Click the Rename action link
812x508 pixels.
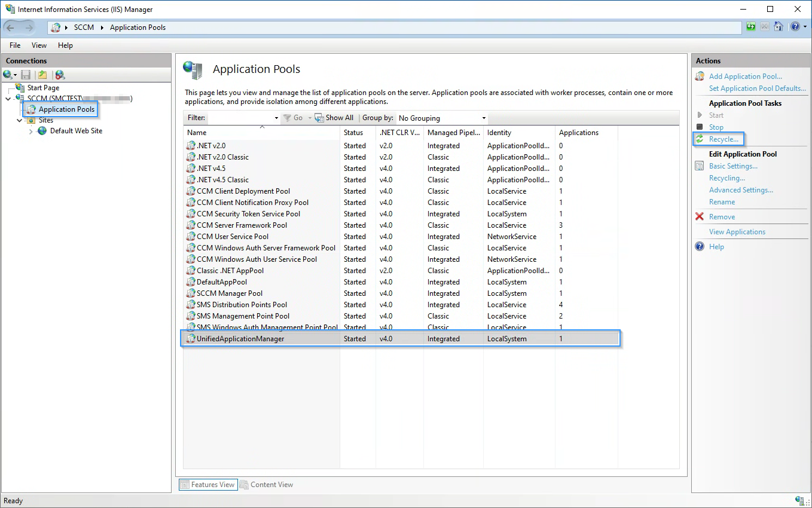[x=722, y=202]
